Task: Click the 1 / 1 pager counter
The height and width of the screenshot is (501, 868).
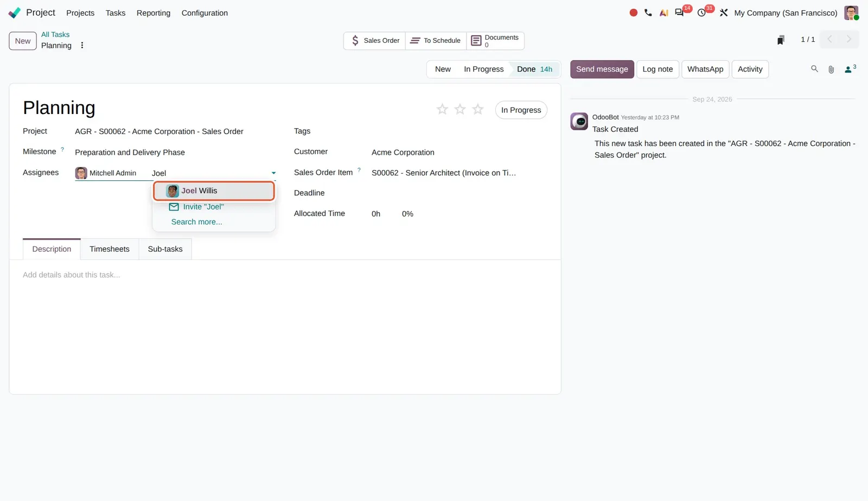Action: [808, 40]
